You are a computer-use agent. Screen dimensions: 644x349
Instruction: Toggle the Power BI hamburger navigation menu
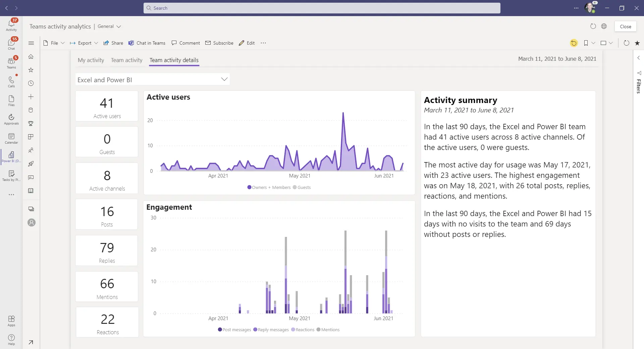[31, 43]
